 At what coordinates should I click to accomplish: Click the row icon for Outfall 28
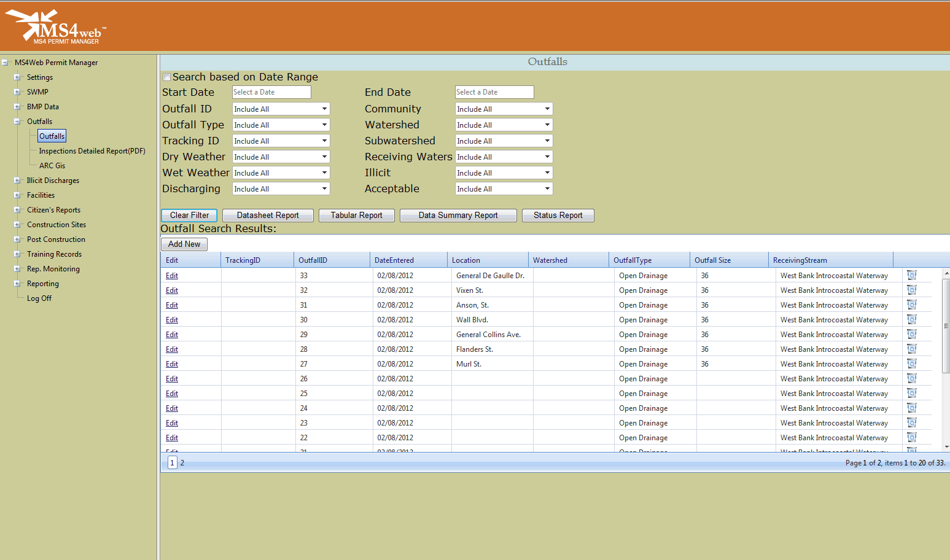point(912,349)
